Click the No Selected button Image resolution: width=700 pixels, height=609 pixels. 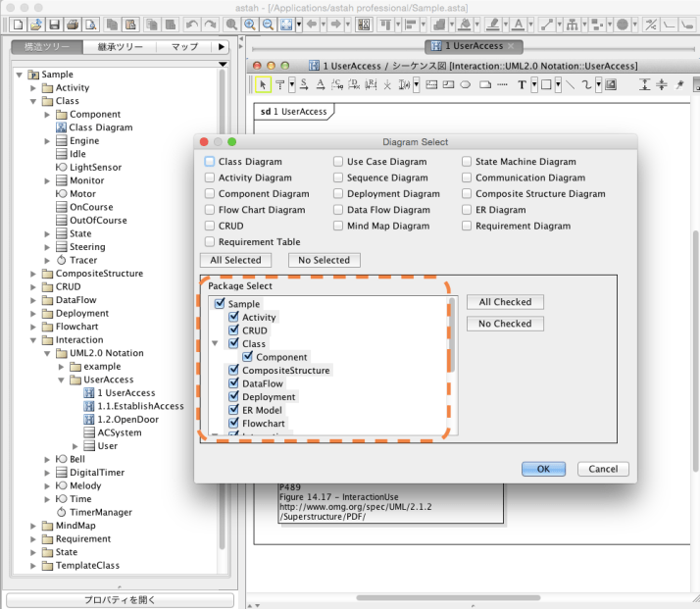(325, 260)
